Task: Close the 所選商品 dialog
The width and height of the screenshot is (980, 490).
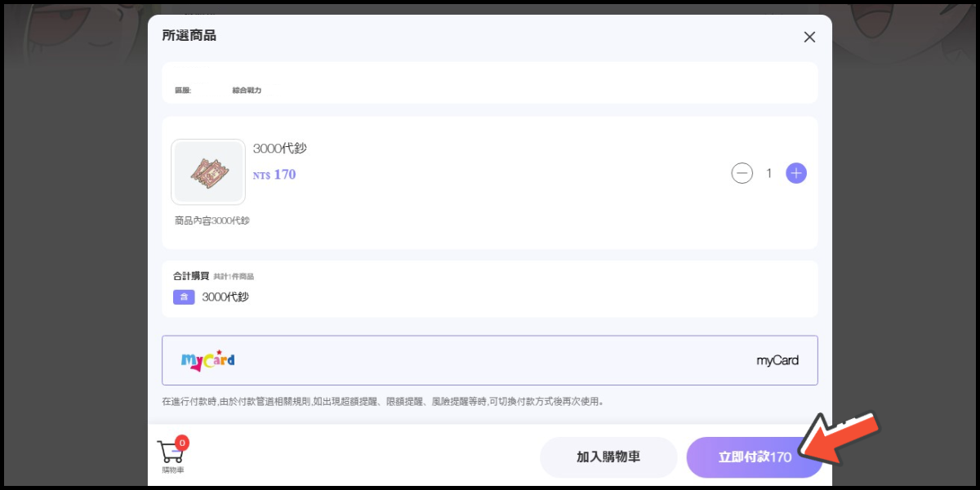Action: pos(809,37)
